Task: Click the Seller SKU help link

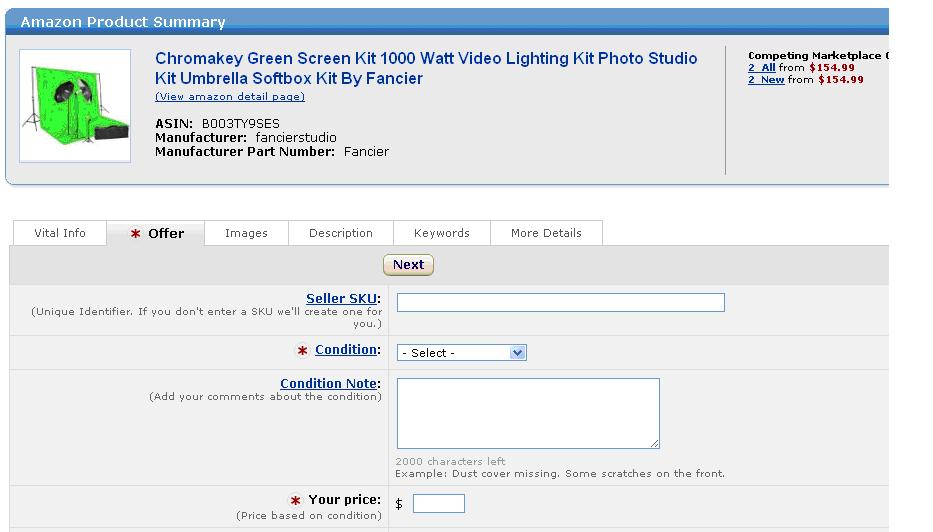Action: [341, 298]
